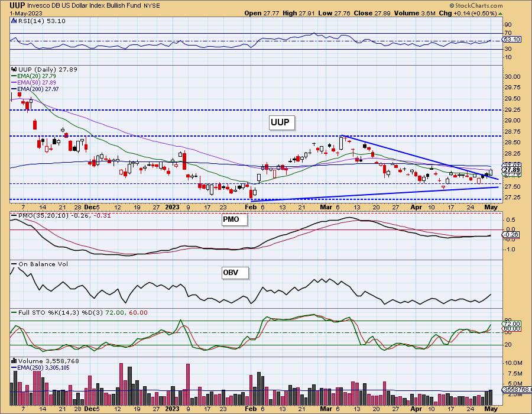
Task: Select the dark blue EMA(200) legend line sample
Action: point(14,89)
